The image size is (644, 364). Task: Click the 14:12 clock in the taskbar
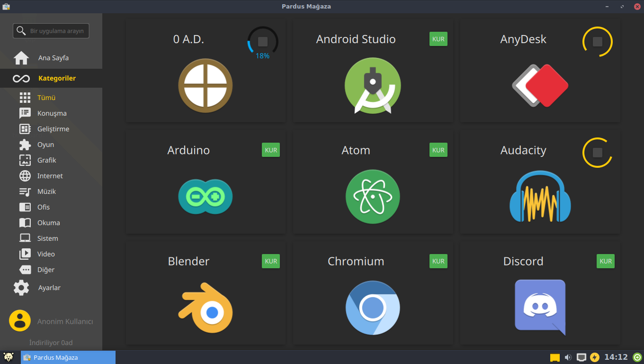[616, 357]
